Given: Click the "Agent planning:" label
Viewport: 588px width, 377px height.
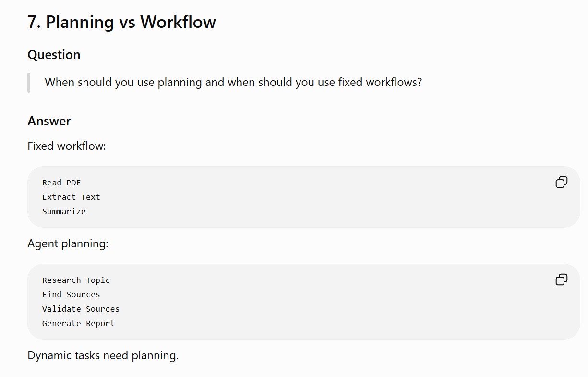Looking at the screenshot, I should pyautogui.click(x=68, y=243).
